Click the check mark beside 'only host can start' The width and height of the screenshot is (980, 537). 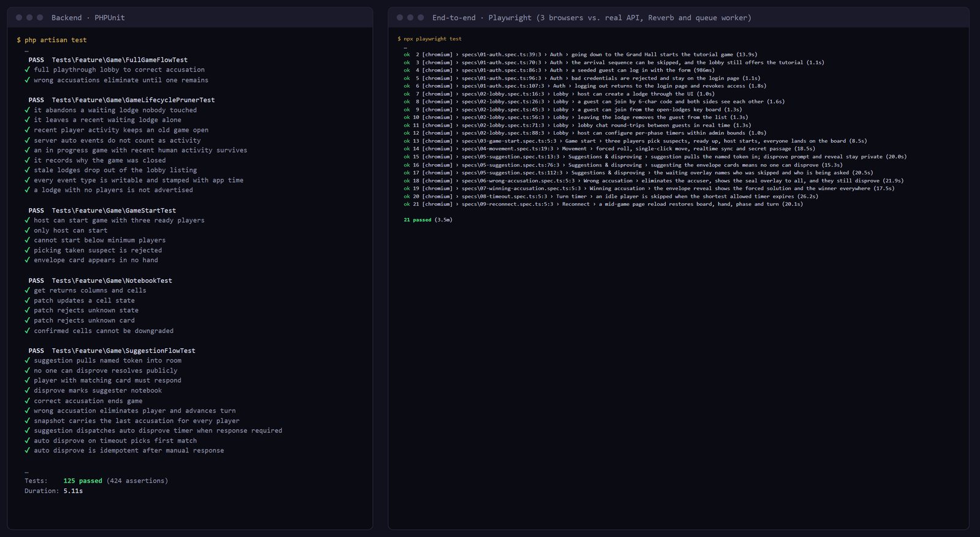pos(28,230)
